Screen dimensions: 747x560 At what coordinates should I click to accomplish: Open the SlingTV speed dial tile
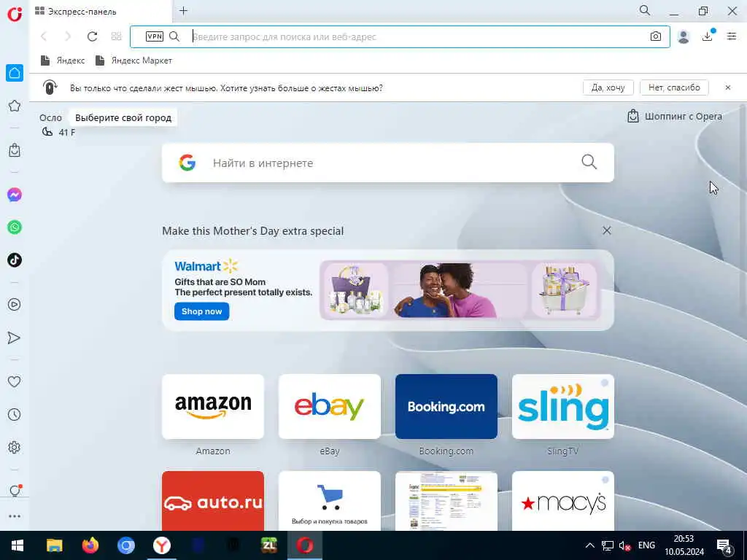click(x=563, y=407)
